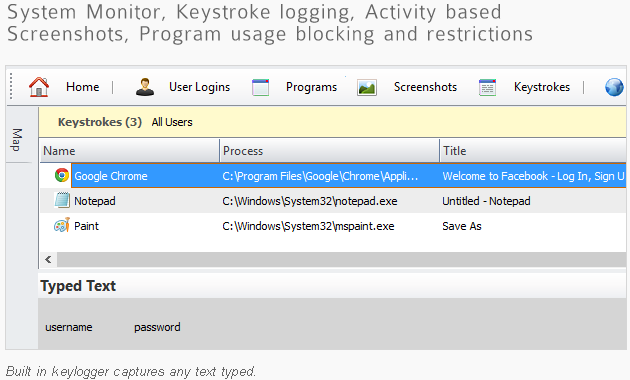Click the red house Home icon
Image resolution: width=630 pixels, height=380 pixels.
coord(39,87)
